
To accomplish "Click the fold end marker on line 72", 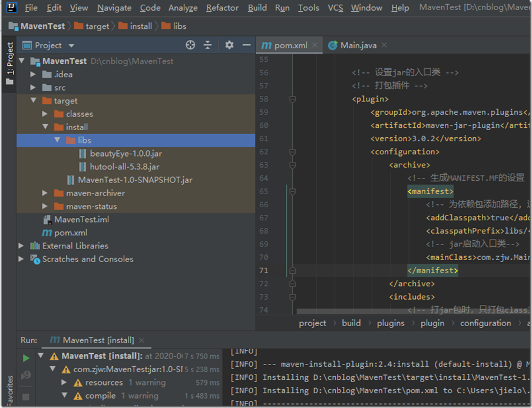I will pos(292,284).
